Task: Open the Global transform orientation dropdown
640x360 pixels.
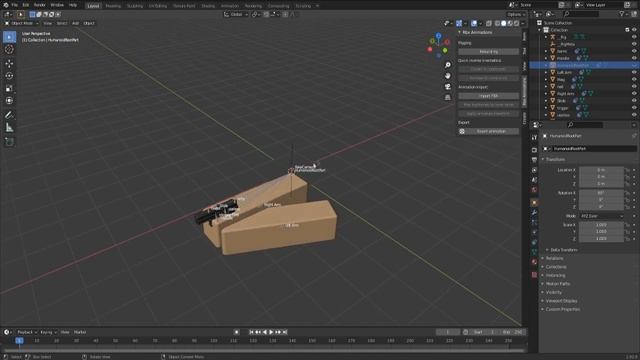Action: tap(236, 14)
